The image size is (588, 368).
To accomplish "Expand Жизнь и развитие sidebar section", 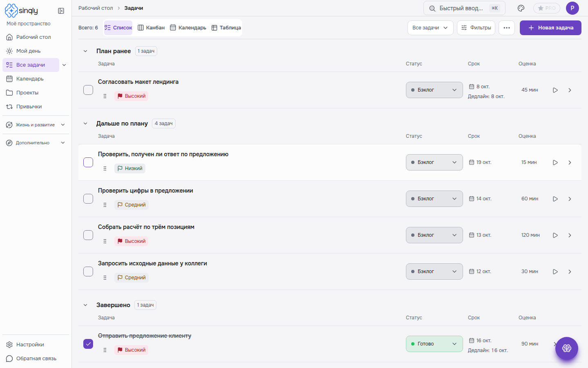I will [36, 125].
